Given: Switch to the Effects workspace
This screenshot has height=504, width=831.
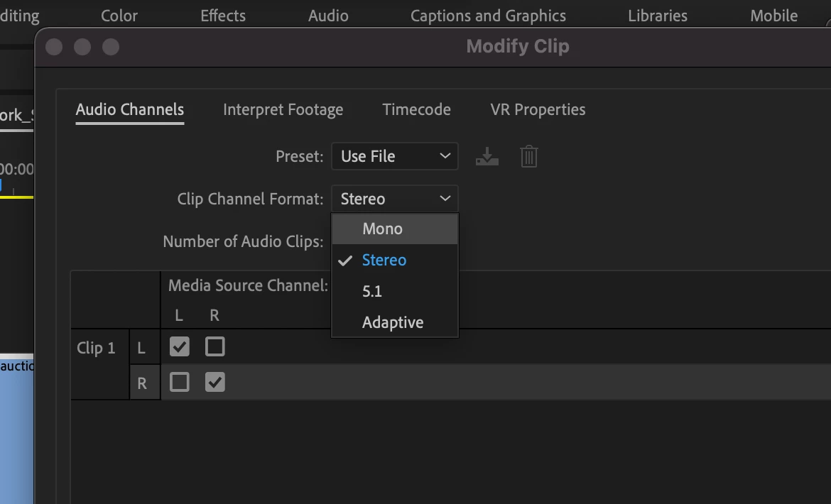Looking at the screenshot, I should pos(223,16).
